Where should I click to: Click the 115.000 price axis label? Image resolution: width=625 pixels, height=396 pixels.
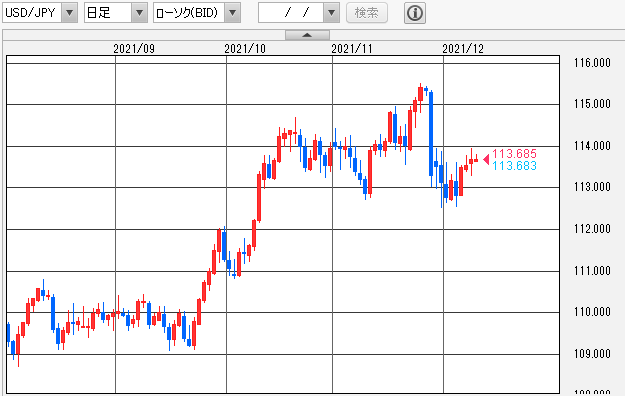click(x=592, y=104)
